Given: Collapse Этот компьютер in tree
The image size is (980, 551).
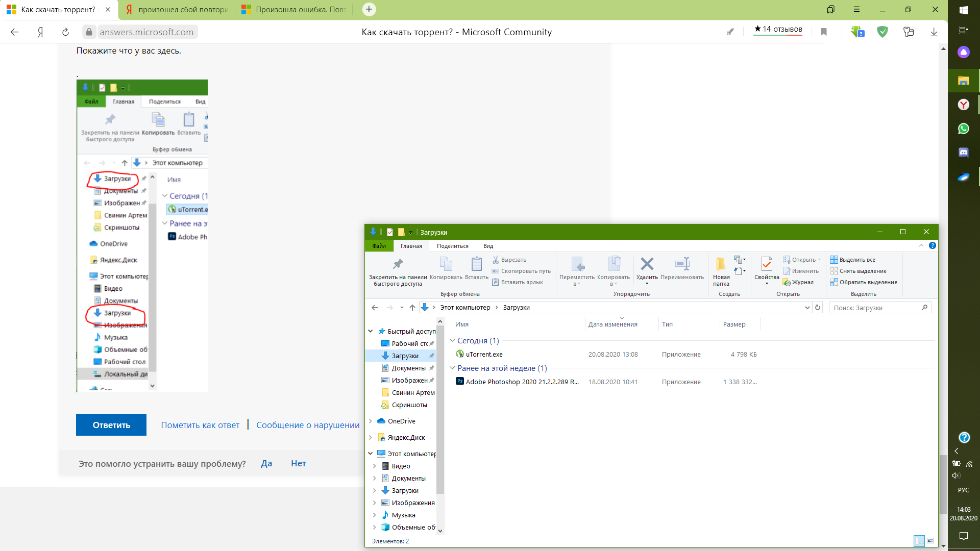Looking at the screenshot, I should coord(371,454).
